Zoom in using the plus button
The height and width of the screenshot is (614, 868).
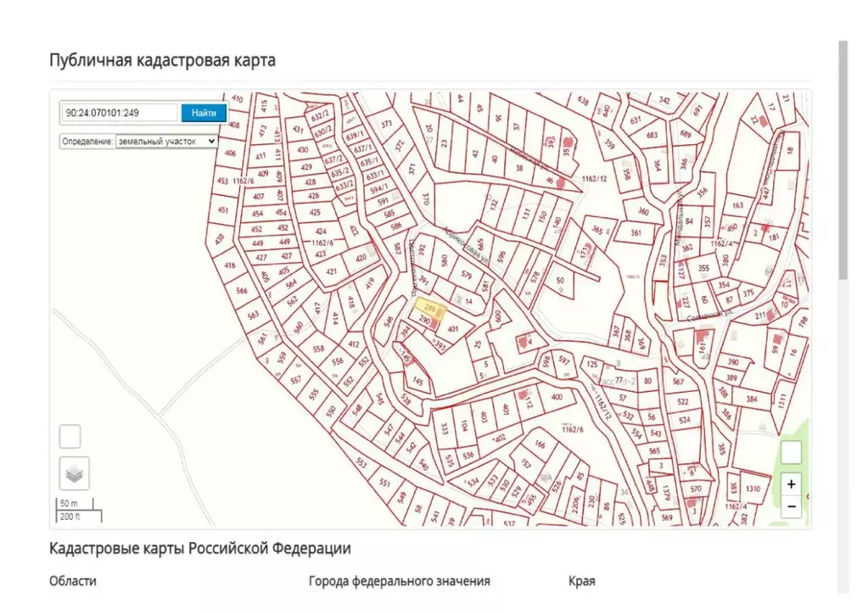[x=791, y=483]
